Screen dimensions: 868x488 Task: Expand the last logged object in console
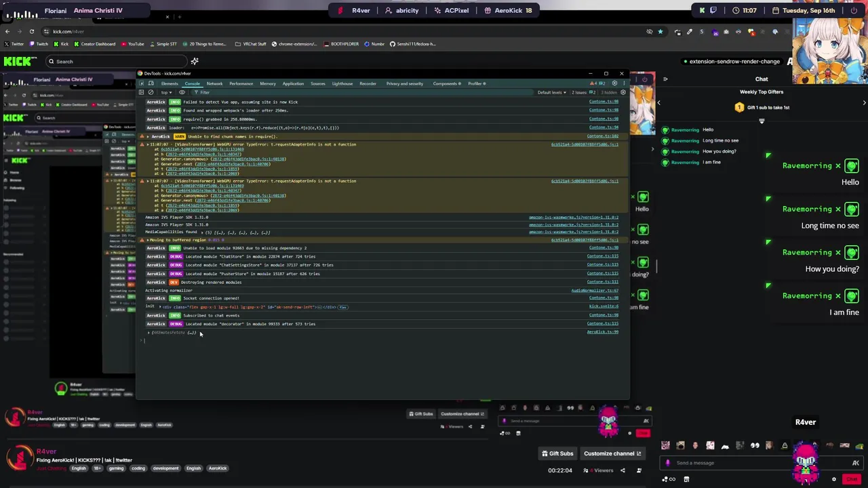click(x=149, y=333)
